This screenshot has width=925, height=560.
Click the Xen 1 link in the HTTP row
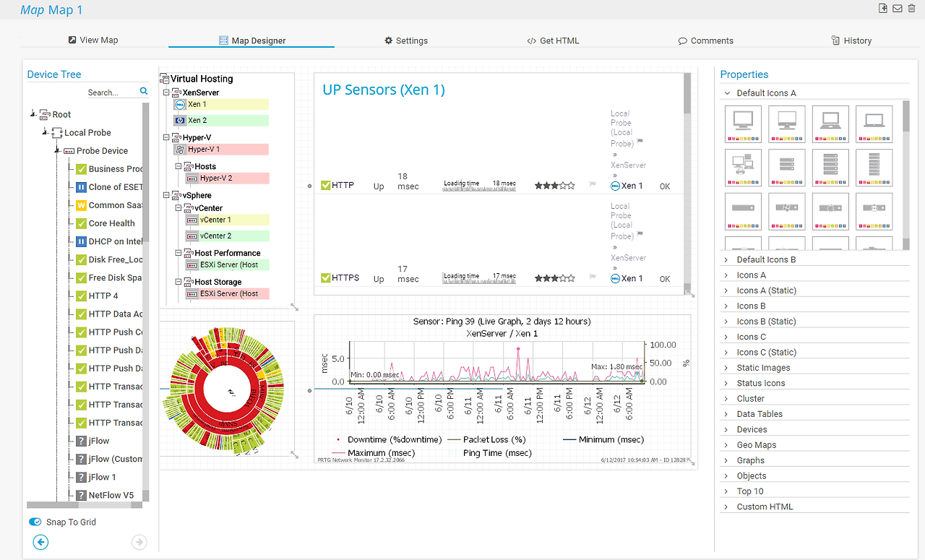tap(632, 186)
